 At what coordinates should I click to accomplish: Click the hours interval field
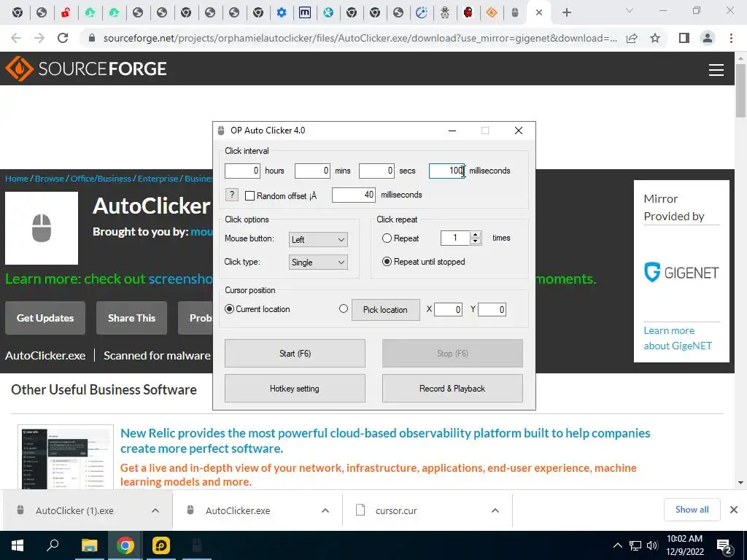pos(242,171)
